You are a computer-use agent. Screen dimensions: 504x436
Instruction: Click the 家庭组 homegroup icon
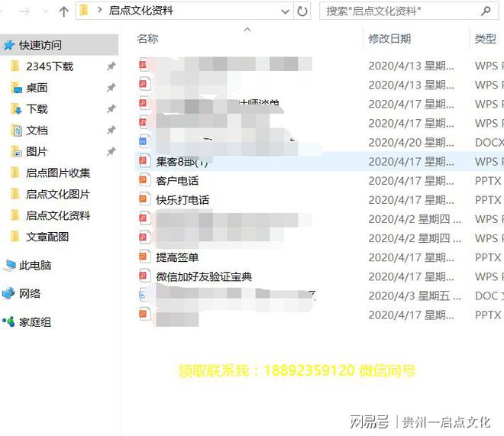click(9, 321)
